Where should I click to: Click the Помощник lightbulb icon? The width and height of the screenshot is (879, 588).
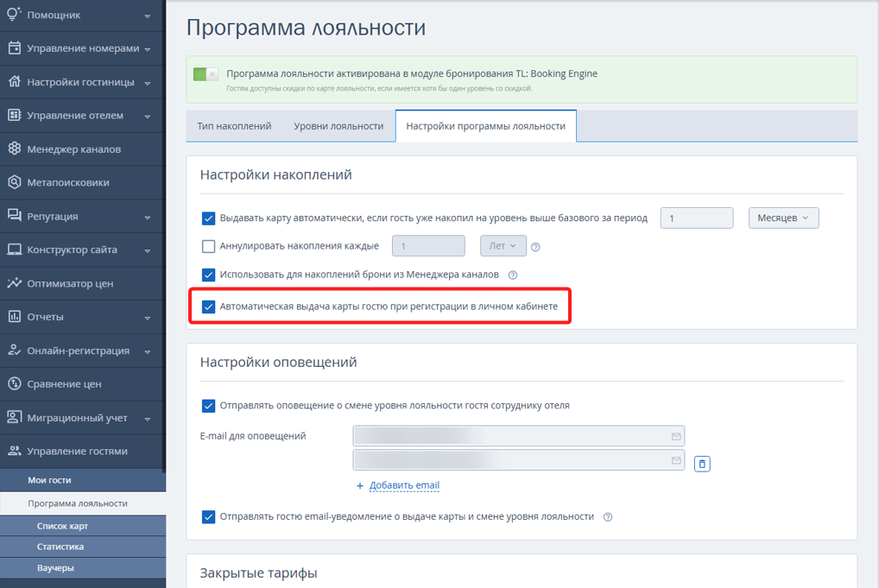14,14
